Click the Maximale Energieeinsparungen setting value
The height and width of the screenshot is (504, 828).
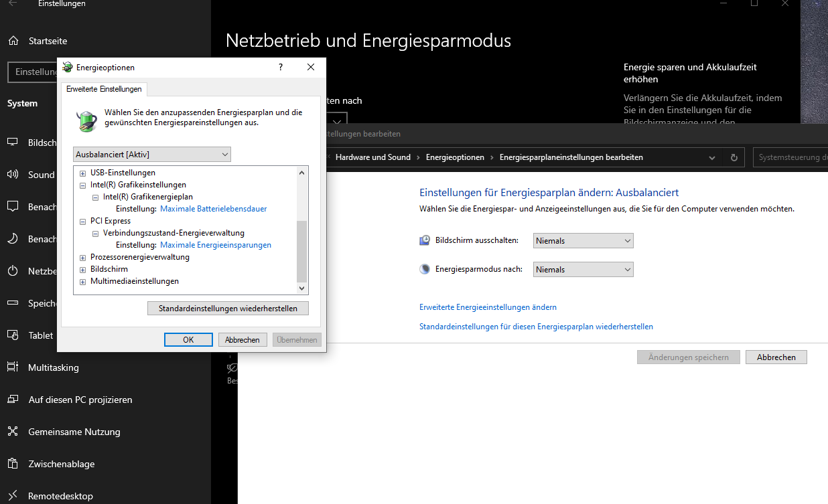pos(216,245)
